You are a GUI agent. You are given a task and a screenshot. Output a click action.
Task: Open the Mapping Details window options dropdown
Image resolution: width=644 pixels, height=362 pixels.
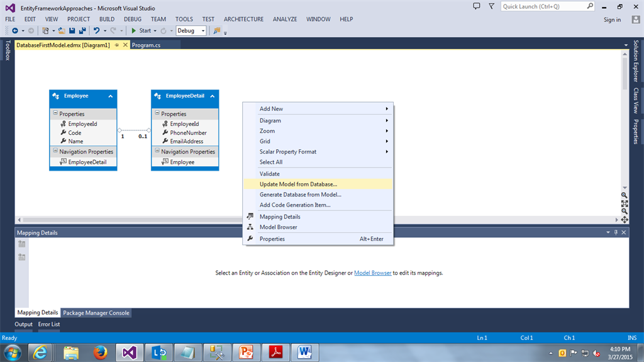pyautogui.click(x=608, y=232)
